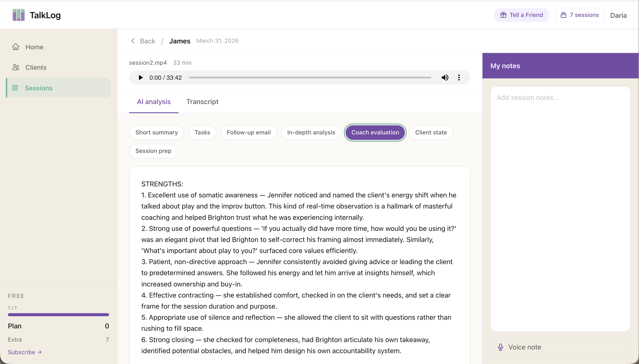Open the Clients section via its icon
639x364 pixels.
[15, 67]
